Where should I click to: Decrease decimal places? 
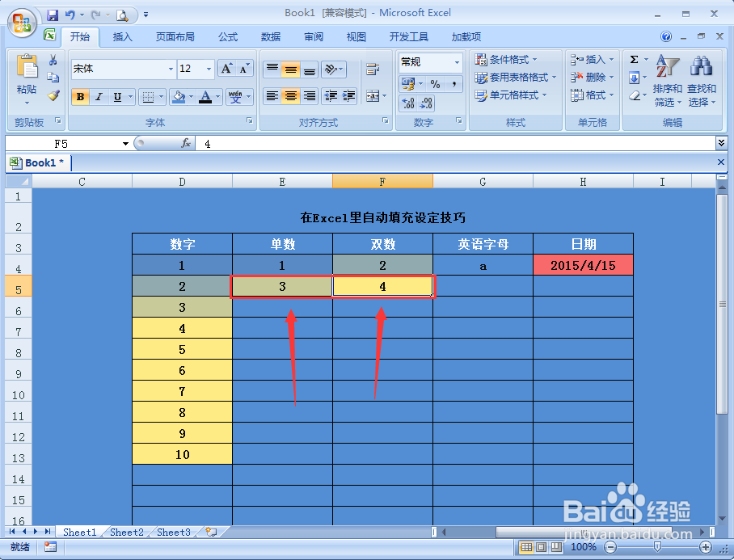coord(426,103)
